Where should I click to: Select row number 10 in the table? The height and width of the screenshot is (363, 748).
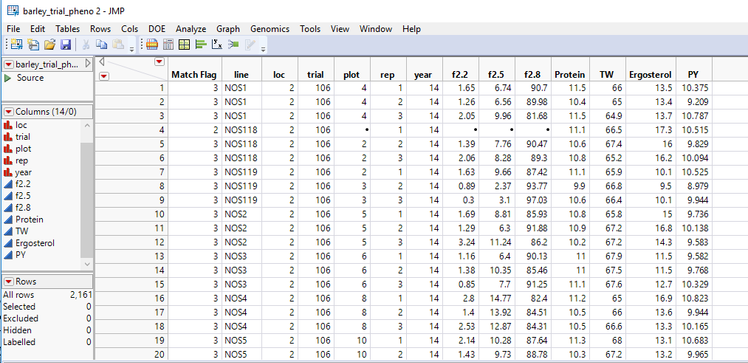click(x=131, y=214)
